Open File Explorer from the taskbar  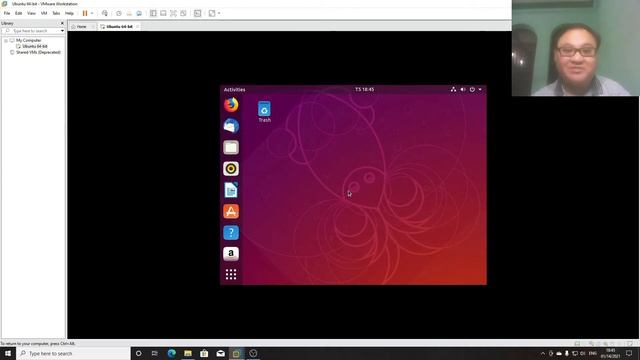(x=188, y=353)
